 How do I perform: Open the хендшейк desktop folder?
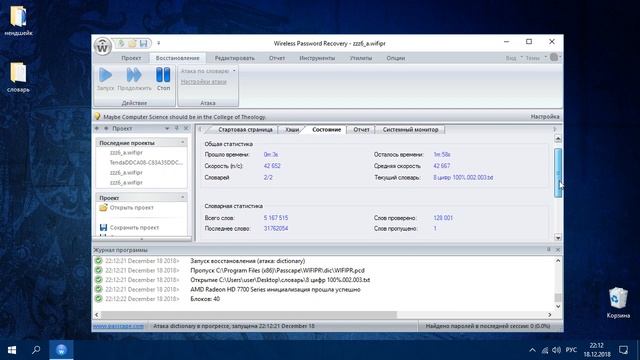(x=18, y=20)
